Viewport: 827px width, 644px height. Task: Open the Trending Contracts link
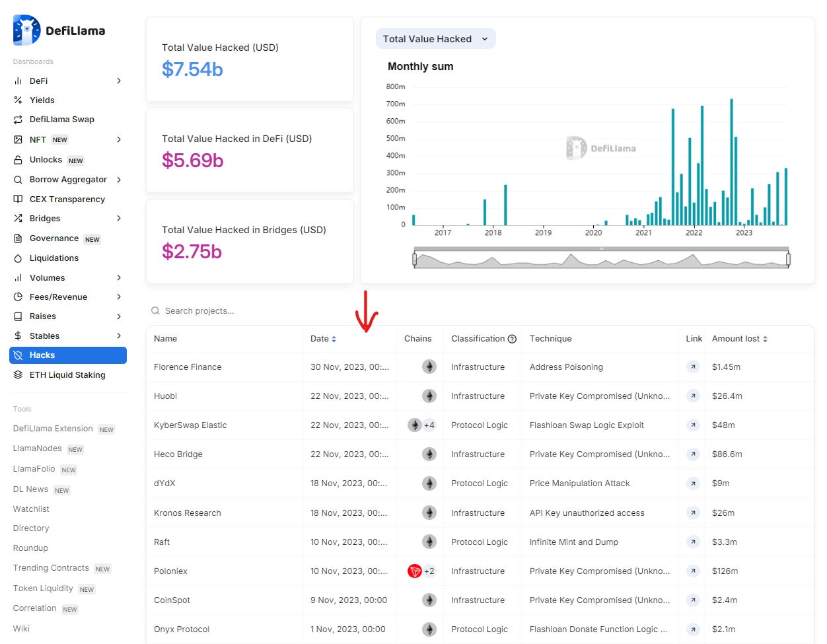[x=51, y=568]
